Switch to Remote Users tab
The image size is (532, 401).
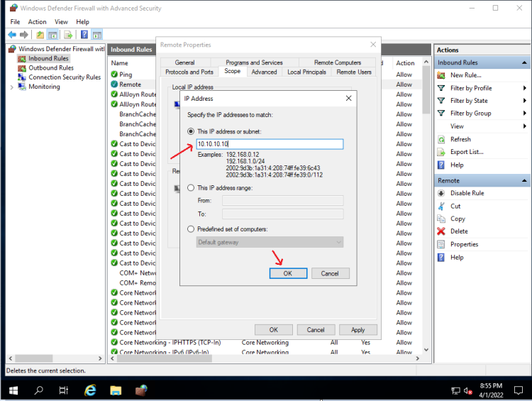tap(354, 72)
